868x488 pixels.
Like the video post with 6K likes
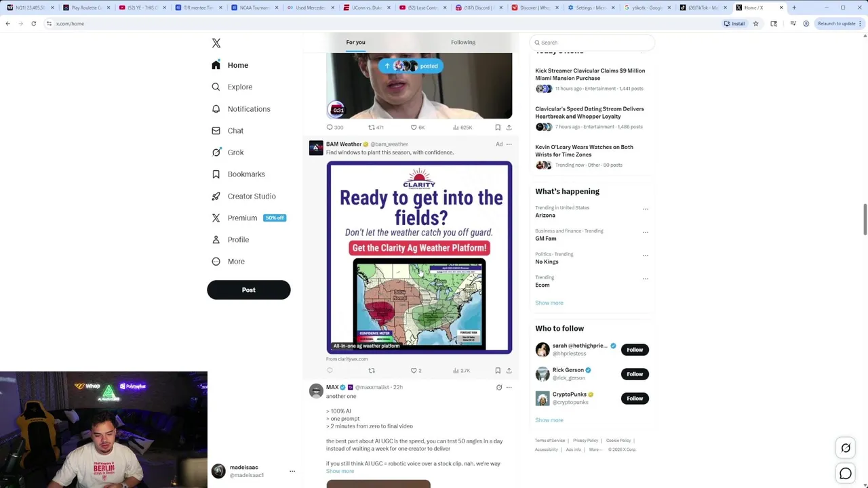pos(417,127)
